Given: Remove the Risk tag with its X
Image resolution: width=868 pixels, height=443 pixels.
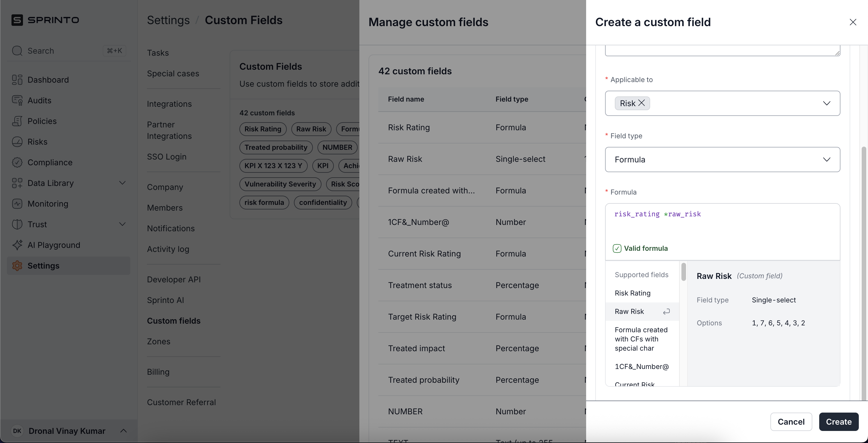Looking at the screenshot, I should [642, 103].
